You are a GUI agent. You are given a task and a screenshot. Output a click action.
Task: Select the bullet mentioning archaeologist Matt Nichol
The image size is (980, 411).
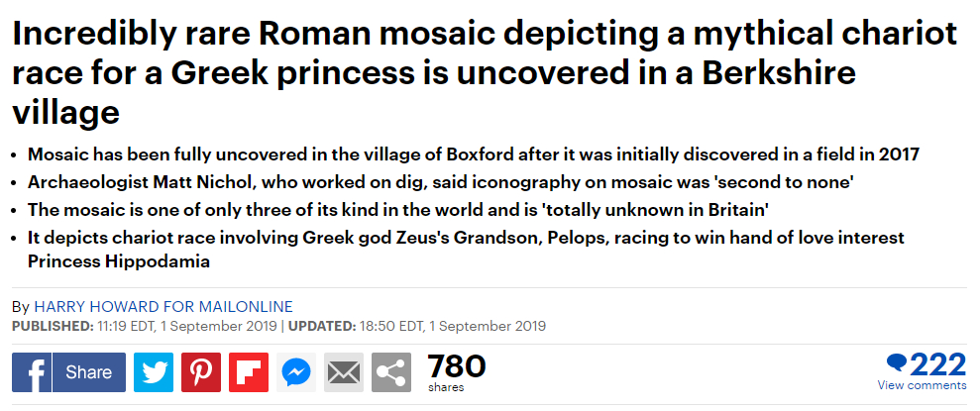point(441,182)
